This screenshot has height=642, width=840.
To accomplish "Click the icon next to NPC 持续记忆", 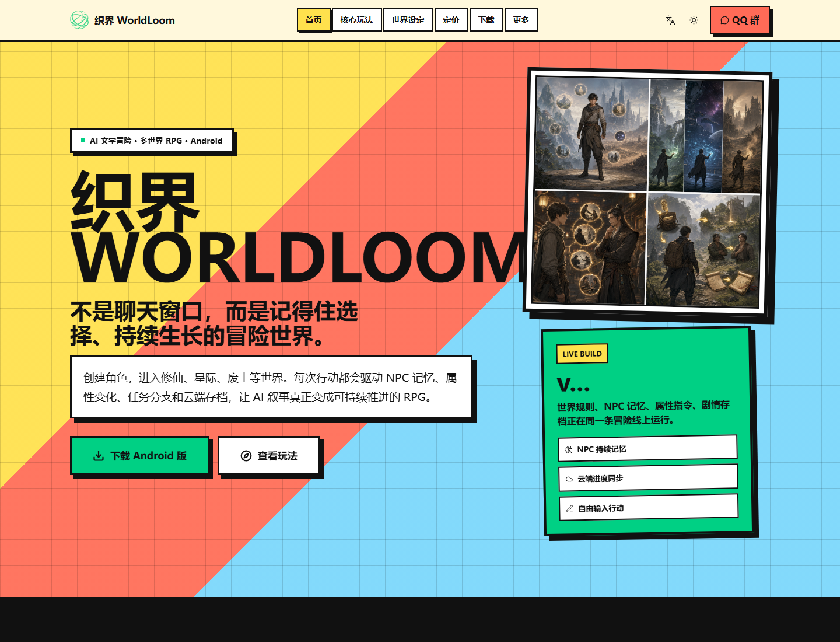I will pos(569,450).
